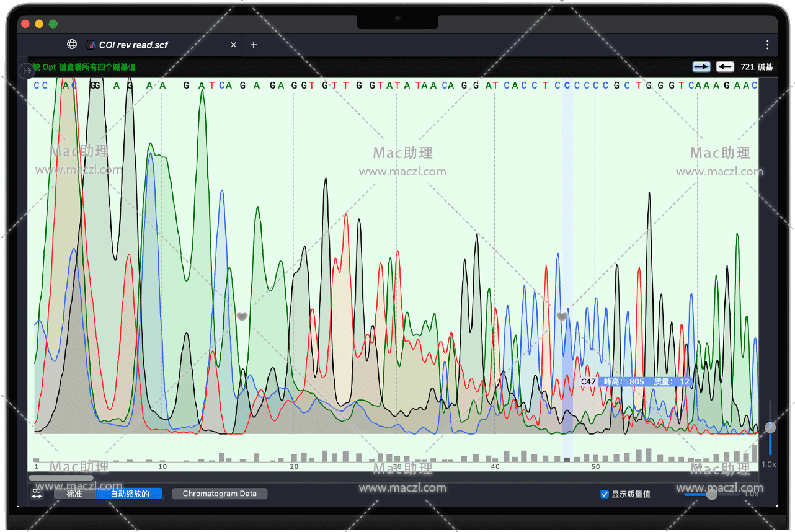Switch to forward strand direction arrow

point(701,66)
